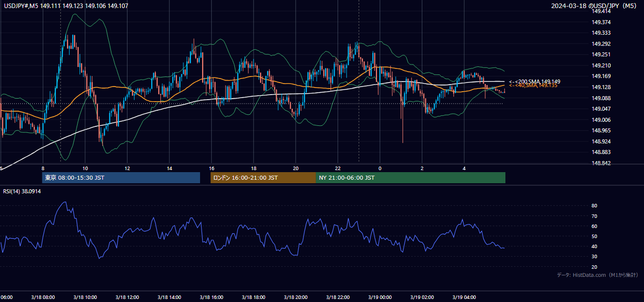
Task: Click the 3/18 20:00 time label
Action: (296, 297)
